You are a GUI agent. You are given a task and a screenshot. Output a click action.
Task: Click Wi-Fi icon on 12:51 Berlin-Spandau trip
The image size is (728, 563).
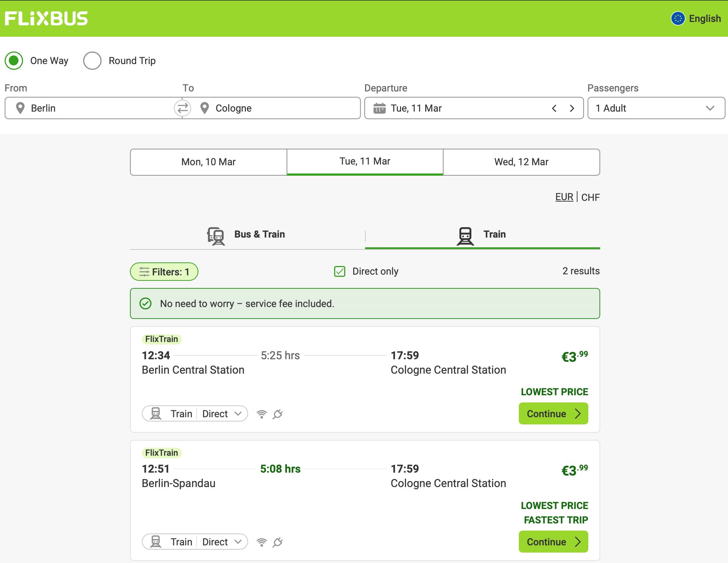point(262,542)
